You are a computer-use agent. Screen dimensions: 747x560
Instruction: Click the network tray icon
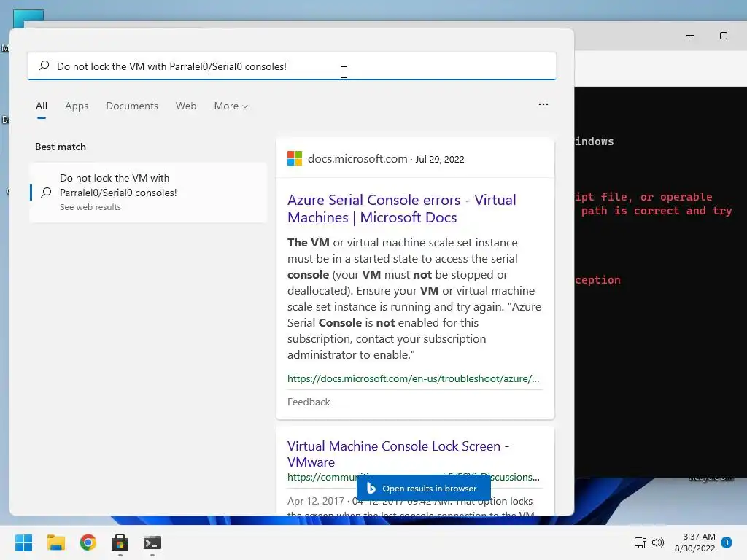pyautogui.click(x=640, y=542)
